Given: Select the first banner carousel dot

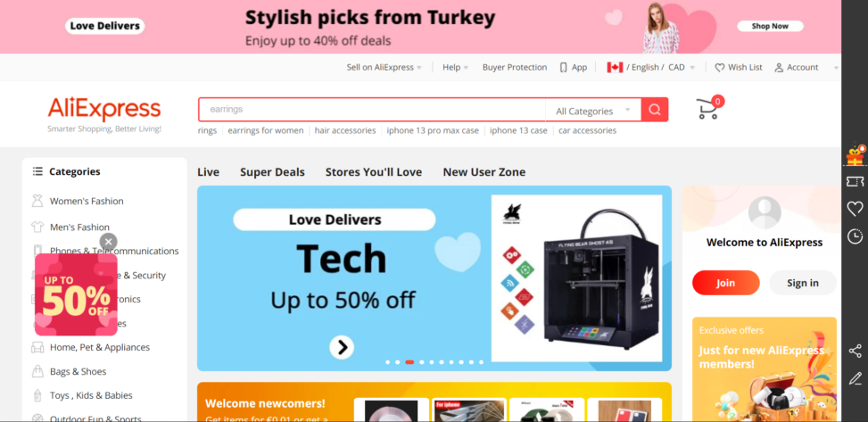Looking at the screenshot, I should [x=387, y=362].
